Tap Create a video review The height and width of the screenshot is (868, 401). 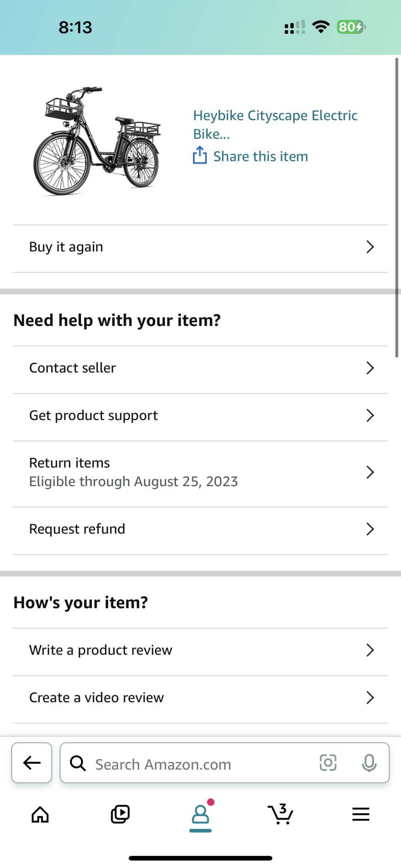pyautogui.click(x=96, y=698)
